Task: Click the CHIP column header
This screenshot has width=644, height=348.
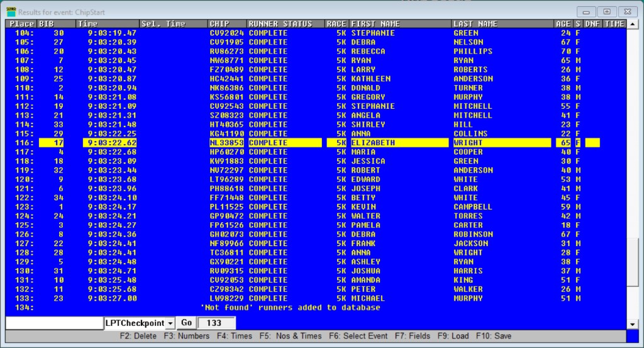Action: coord(227,24)
